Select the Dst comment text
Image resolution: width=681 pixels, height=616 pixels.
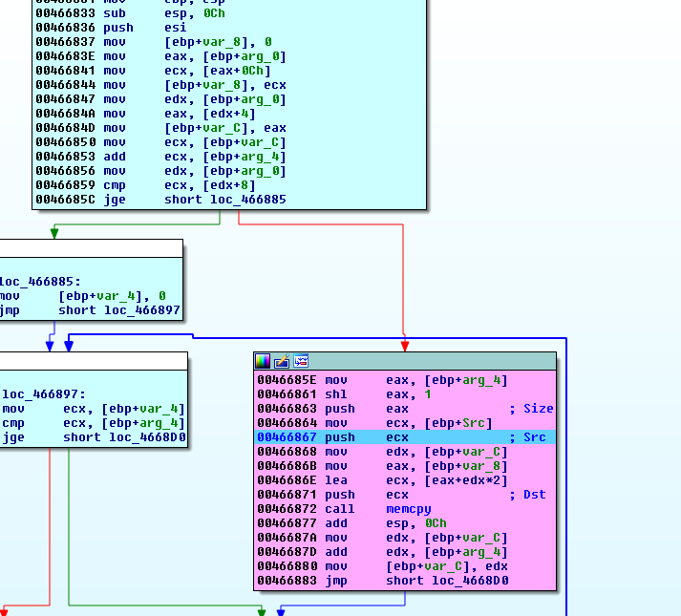click(534, 495)
